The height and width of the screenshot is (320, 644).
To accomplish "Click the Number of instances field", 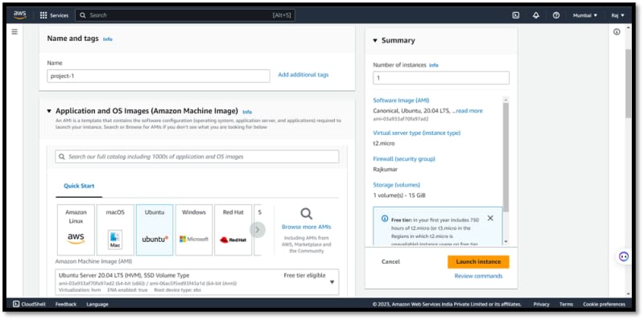I will click(x=441, y=78).
